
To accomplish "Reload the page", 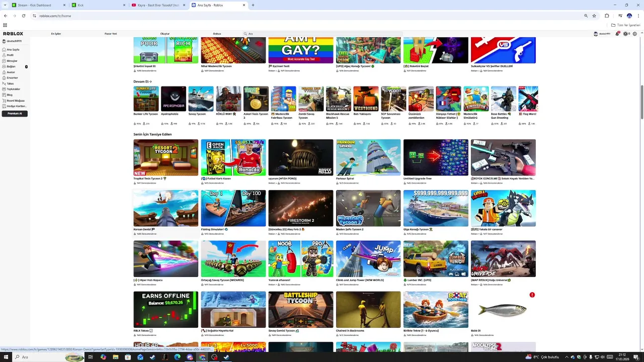I will coord(24,16).
